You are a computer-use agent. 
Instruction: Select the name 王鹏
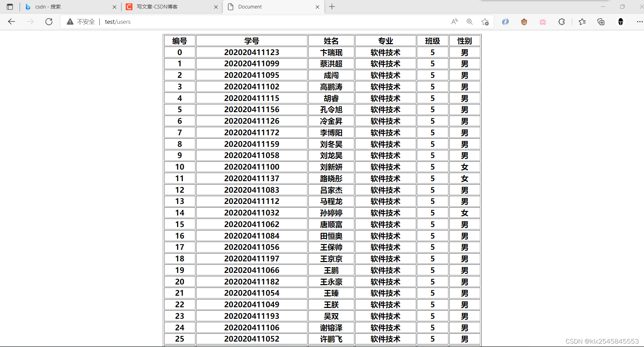tap(331, 270)
